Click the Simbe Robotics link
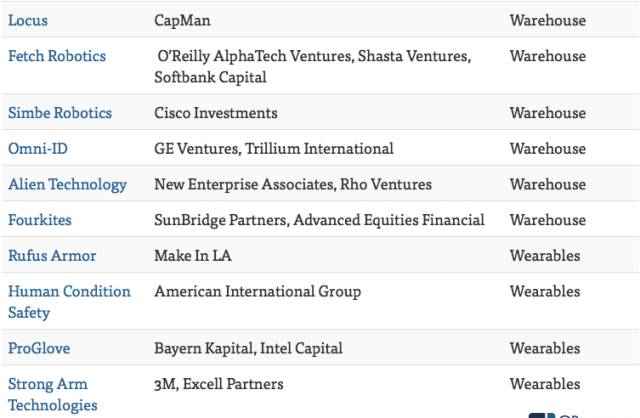Image resolution: width=640 pixels, height=418 pixels. [x=59, y=113]
